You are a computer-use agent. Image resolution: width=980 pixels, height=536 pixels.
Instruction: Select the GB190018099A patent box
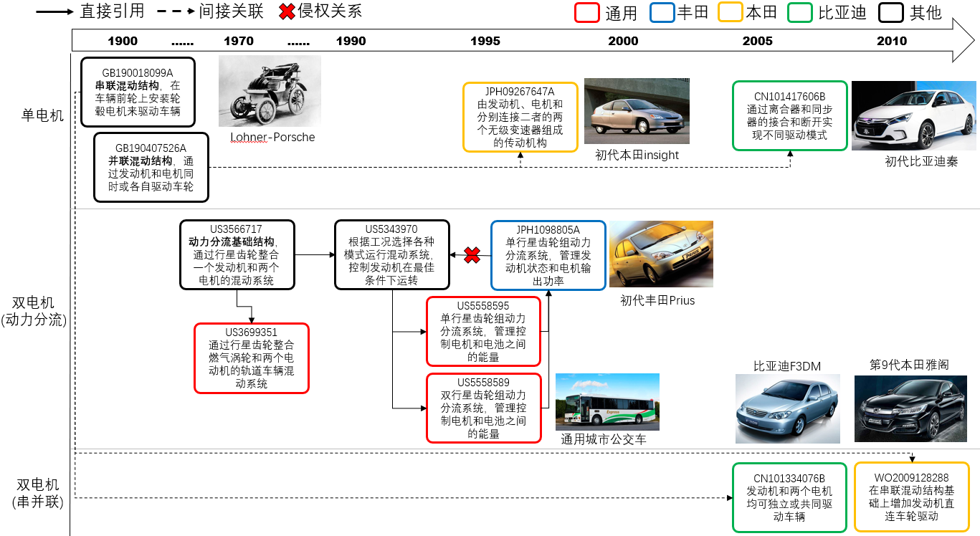click(138, 92)
